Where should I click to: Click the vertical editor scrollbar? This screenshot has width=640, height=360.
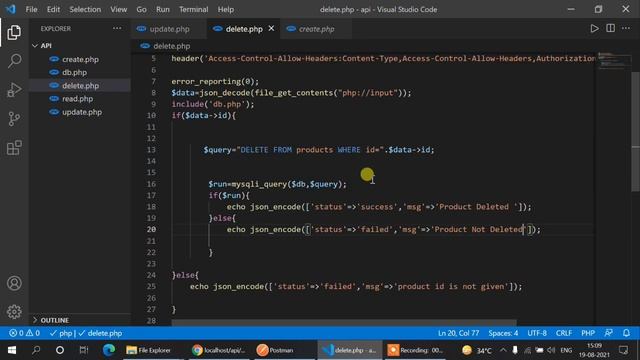point(636,131)
